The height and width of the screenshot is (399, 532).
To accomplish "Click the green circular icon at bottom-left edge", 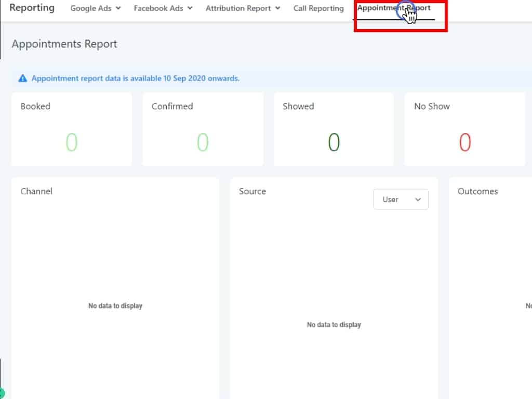I will click(x=2, y=393).
